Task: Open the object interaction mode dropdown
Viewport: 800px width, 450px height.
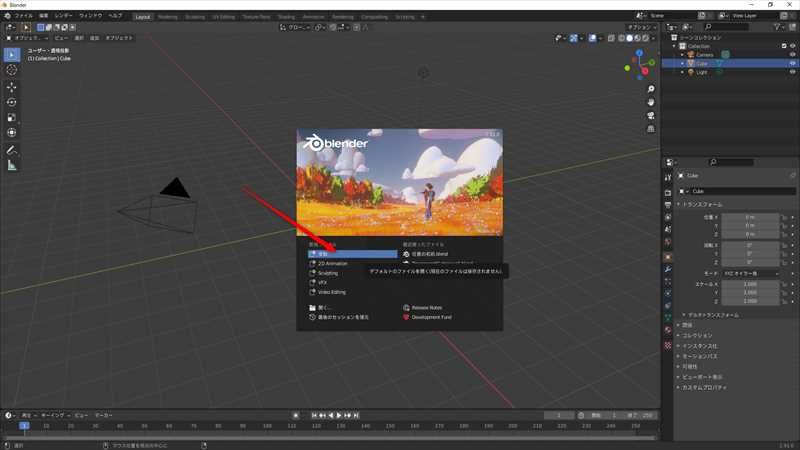Action: tap(27, 38)
